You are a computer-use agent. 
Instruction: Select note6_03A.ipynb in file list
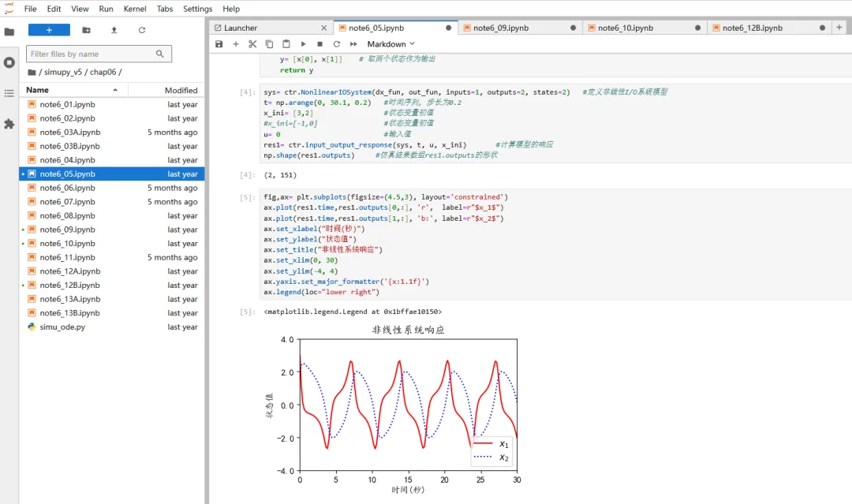coord(112,132)
